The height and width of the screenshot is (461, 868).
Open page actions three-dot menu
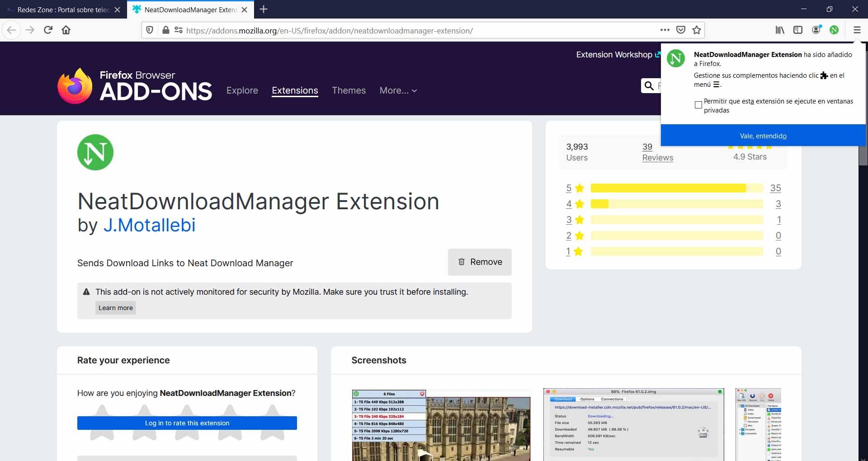(x=665, y=30)
